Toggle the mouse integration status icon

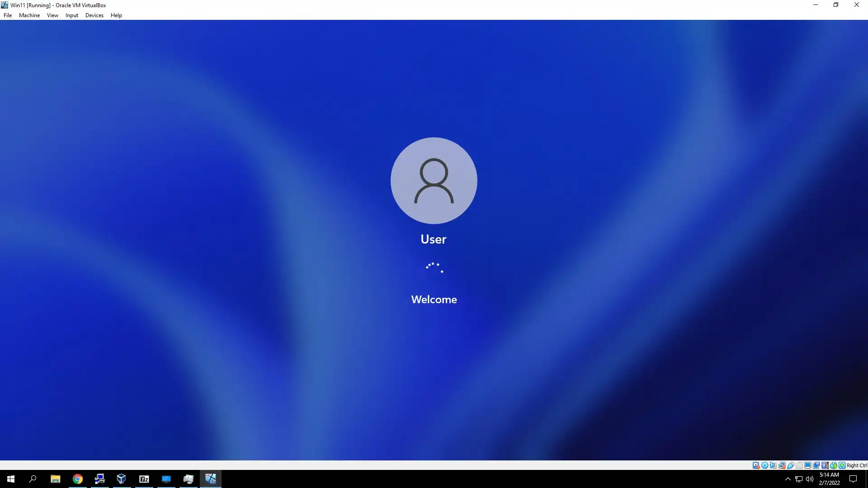tap(833, 465)
